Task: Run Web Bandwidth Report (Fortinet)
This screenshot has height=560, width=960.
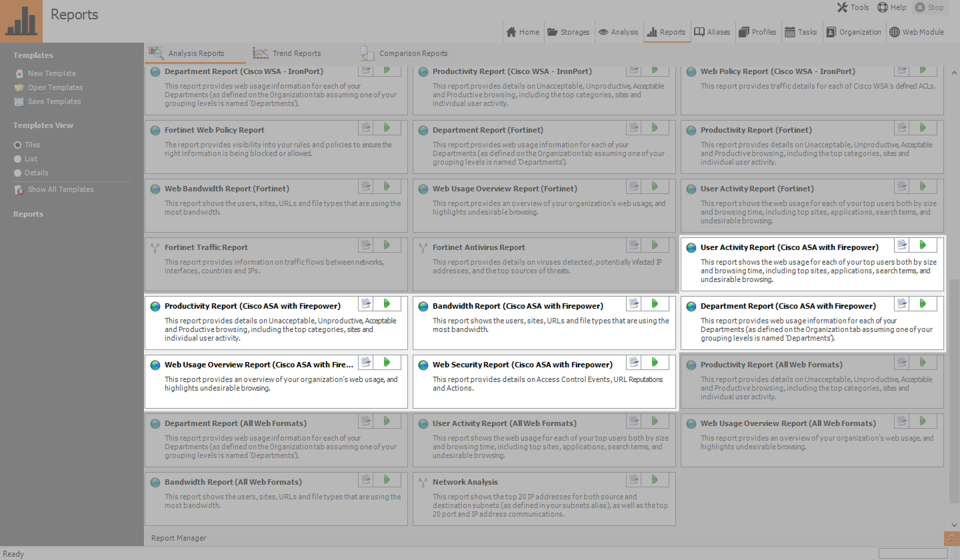Action: [x=387, y=186]
